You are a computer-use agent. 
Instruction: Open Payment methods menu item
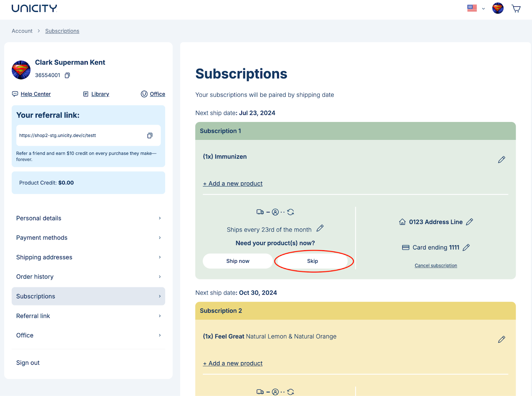pos(88,238)
